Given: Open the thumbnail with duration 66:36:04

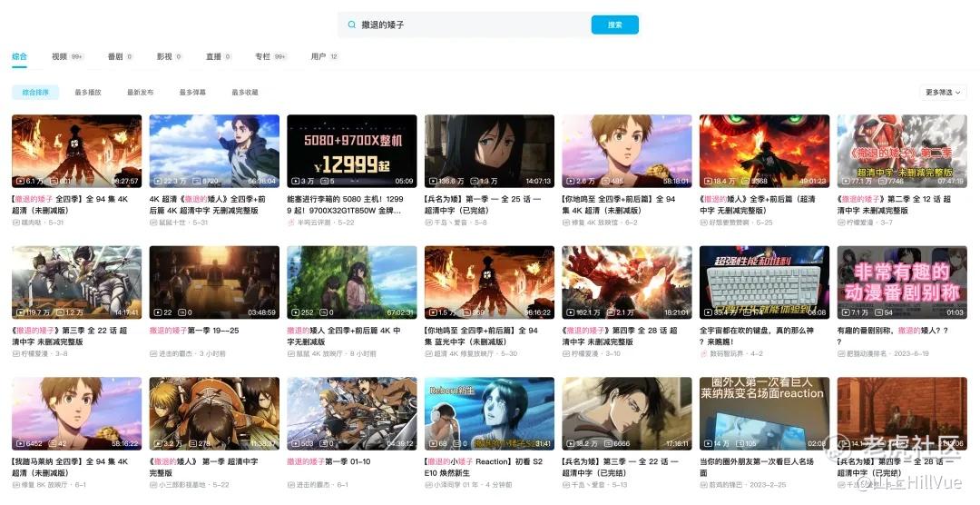Looking at the screenshot, I should pos(214,151).
